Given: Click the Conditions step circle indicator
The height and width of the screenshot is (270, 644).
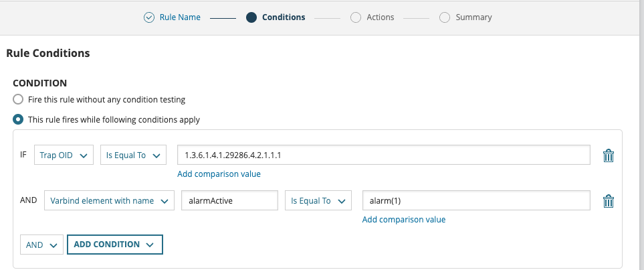Looking at the screenshot, I should coord(251,17).
